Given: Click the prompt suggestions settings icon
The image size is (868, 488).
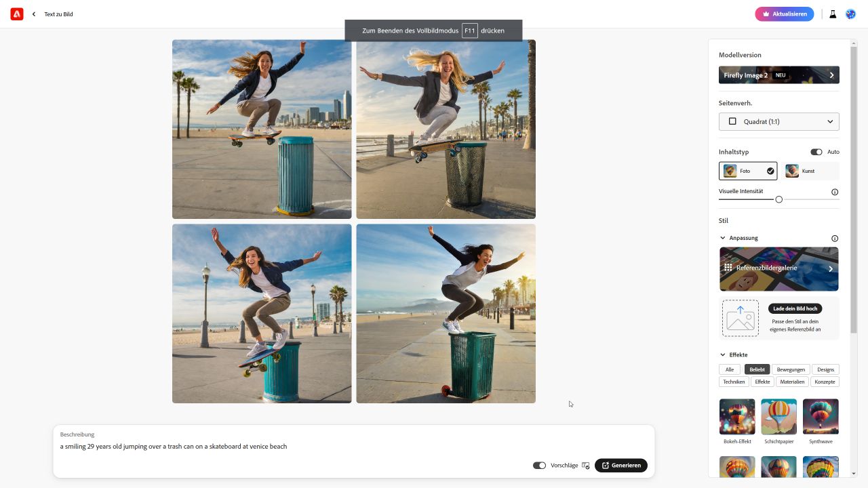Looking at the screenshot, I should (586, 466).
